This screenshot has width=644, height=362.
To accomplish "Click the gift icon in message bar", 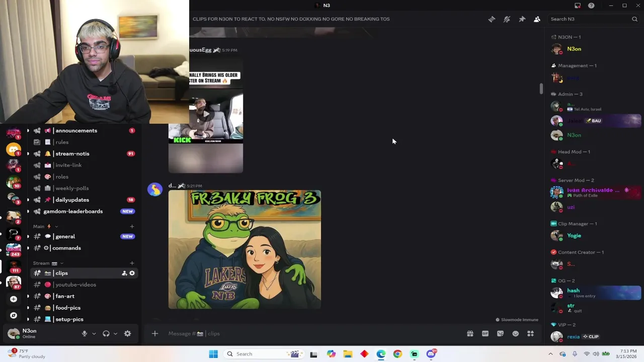I will [470, 333].
